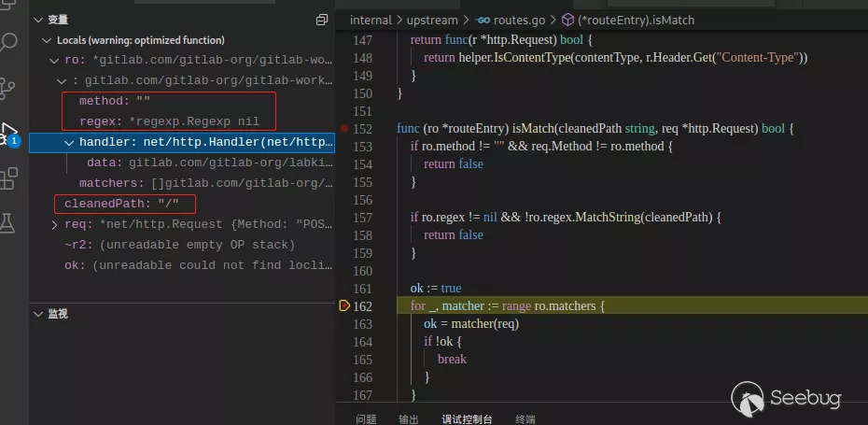Screen dimensions: 868x425
Task: Click 'range ro.matchers' on line 162
Action: (548, 305)
